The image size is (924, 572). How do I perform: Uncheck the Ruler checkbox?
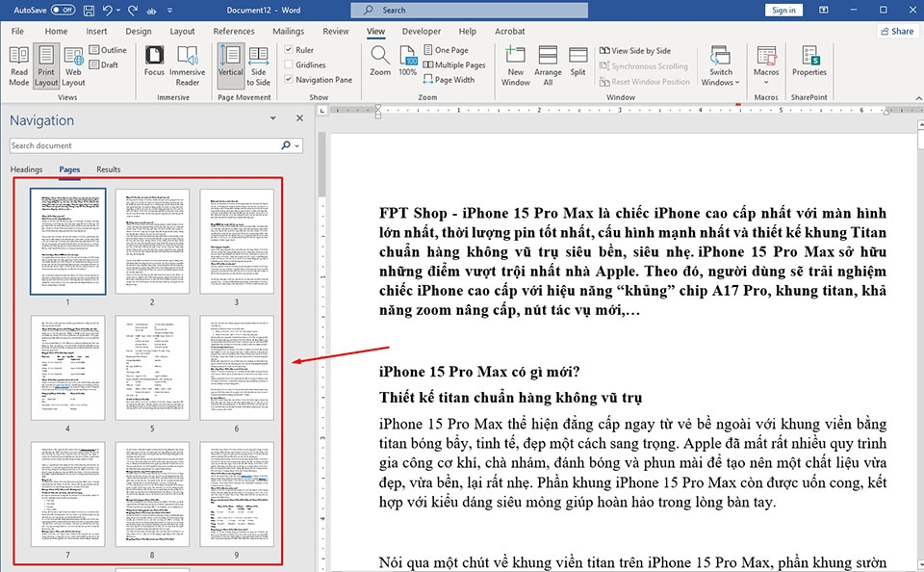tap(289, 49)
